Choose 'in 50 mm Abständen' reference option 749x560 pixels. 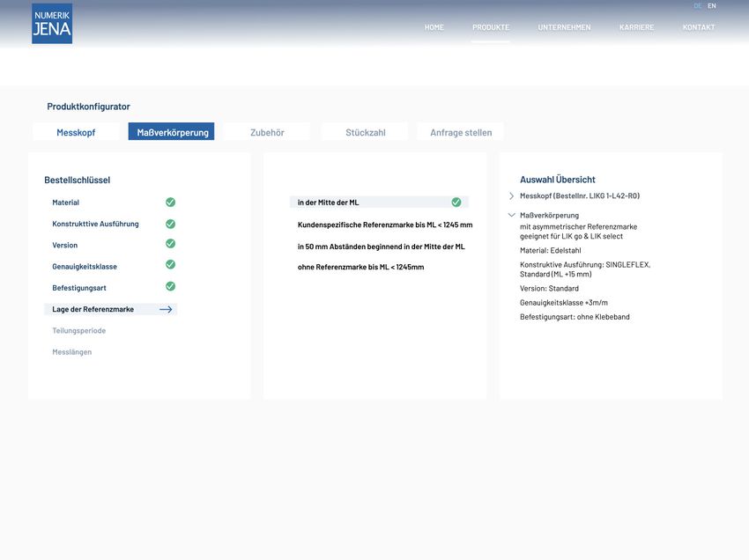coord(381,247)
